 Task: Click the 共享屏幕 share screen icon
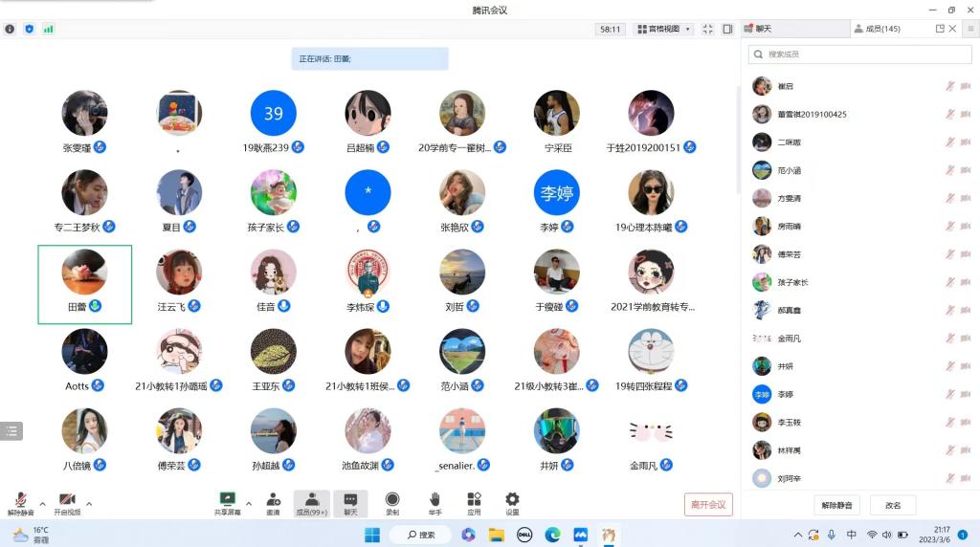(x=227, y=499)
